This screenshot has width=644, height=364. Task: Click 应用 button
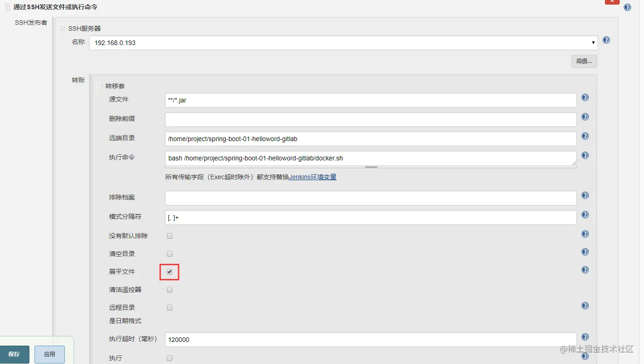coord(50,354)
